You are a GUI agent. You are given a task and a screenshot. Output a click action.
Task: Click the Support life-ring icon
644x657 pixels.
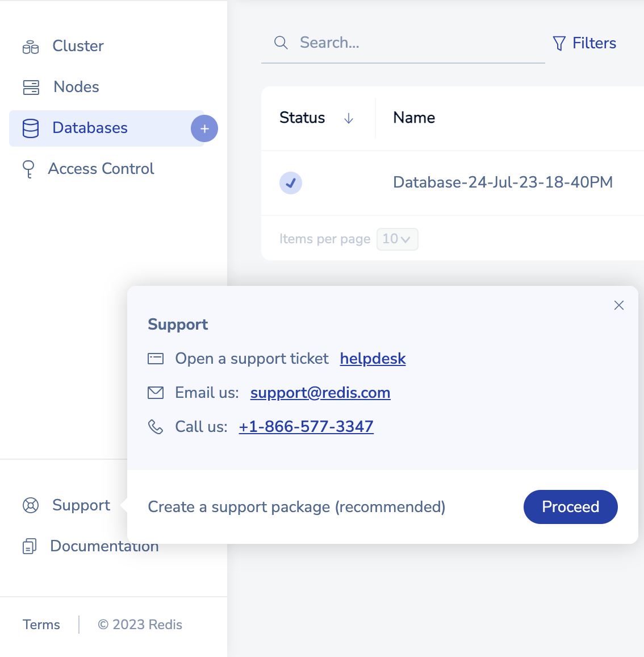(x=30, y=505)
